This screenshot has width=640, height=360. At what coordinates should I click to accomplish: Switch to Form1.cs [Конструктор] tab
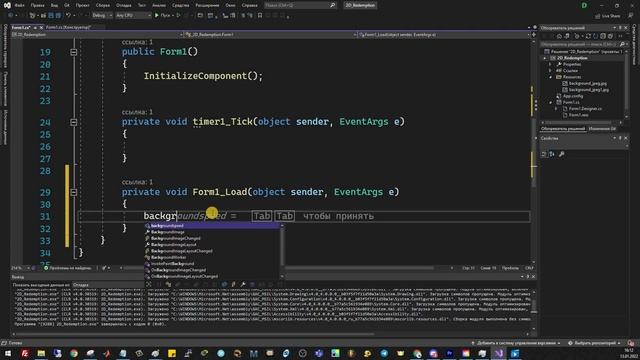68,27
